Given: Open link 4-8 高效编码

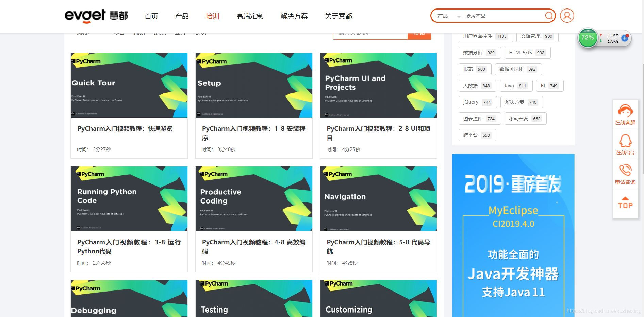Looking at the screenshot, I should [x=254, y=247].
